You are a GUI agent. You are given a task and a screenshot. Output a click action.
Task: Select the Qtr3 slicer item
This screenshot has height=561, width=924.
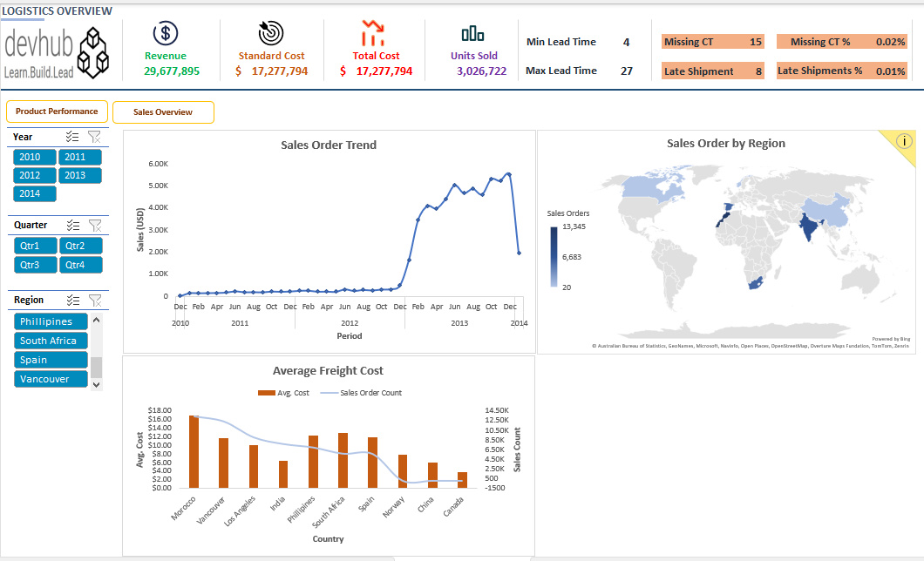pos(36,265)
